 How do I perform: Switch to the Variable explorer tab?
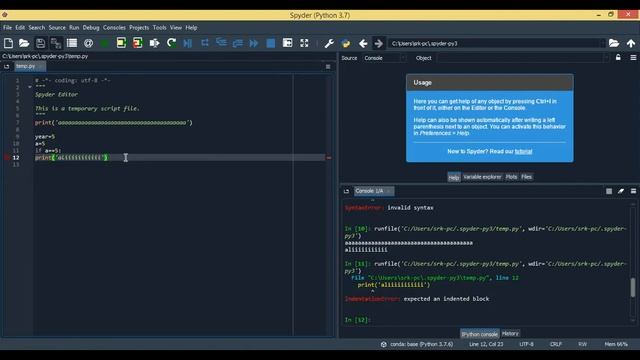coord(482,177)
